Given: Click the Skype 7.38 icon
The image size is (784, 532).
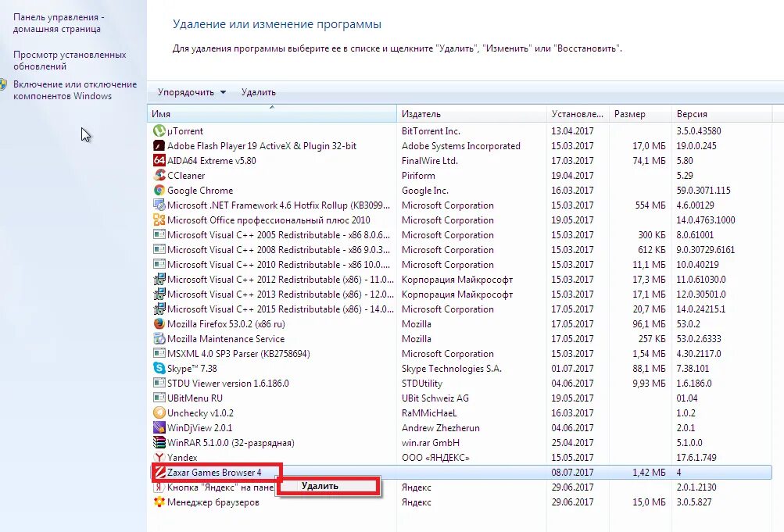Looking at the screenshot, I should pos(159,368).
